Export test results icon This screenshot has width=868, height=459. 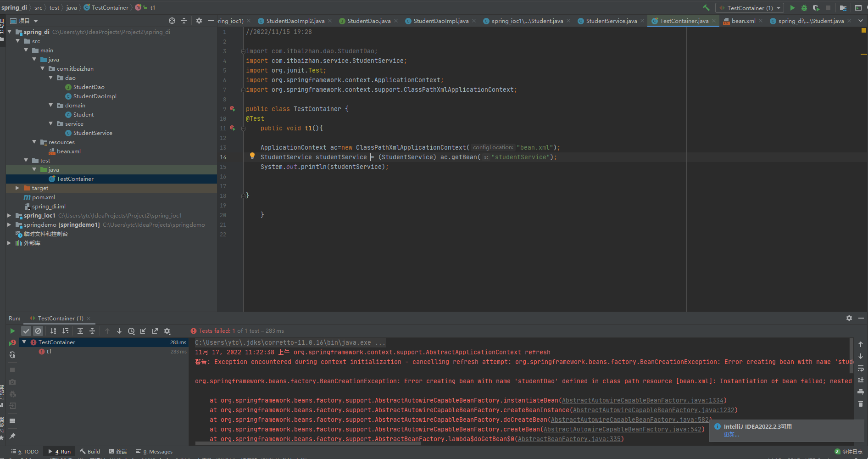click(x=155, y=331)
